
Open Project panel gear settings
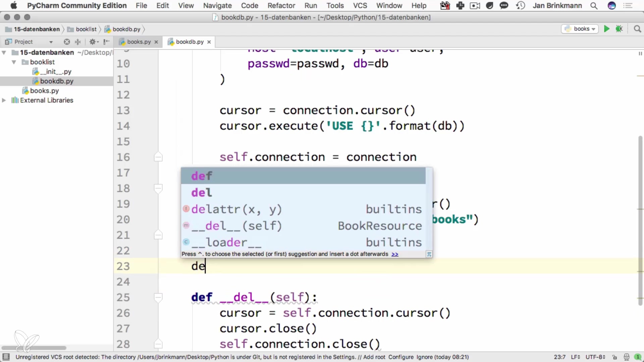[x=93, y=42]
